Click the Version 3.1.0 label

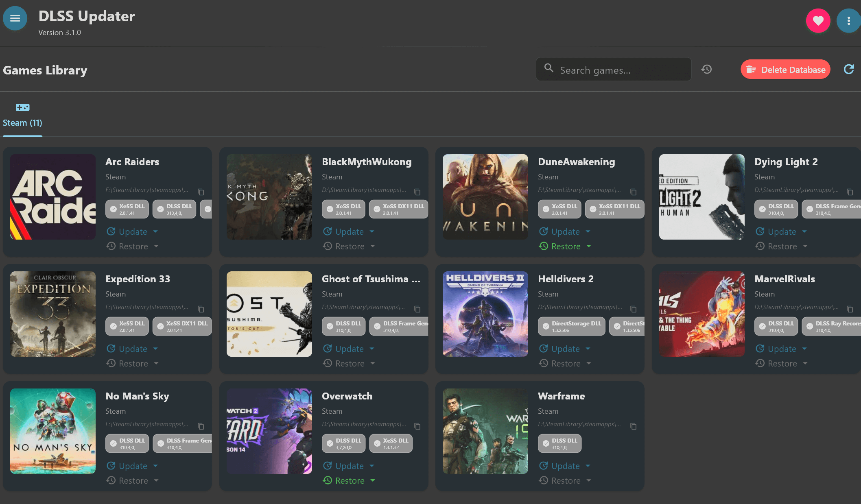[59, 33]
